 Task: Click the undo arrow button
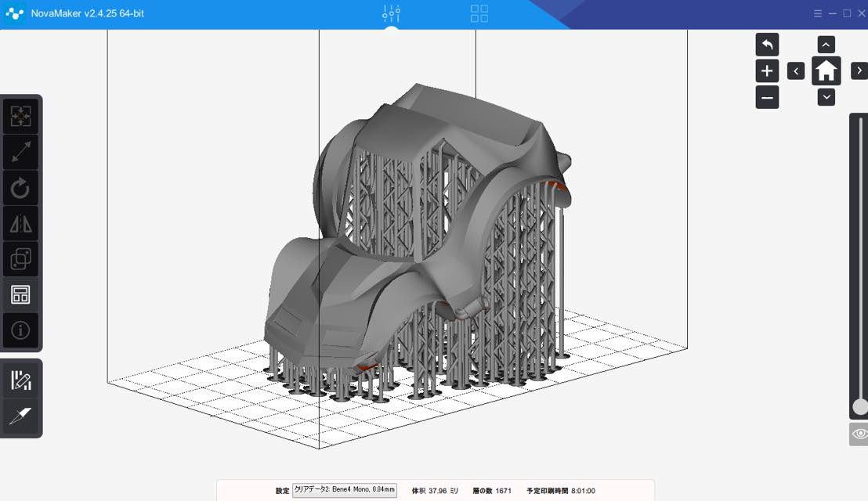click(x=767, y=45)
